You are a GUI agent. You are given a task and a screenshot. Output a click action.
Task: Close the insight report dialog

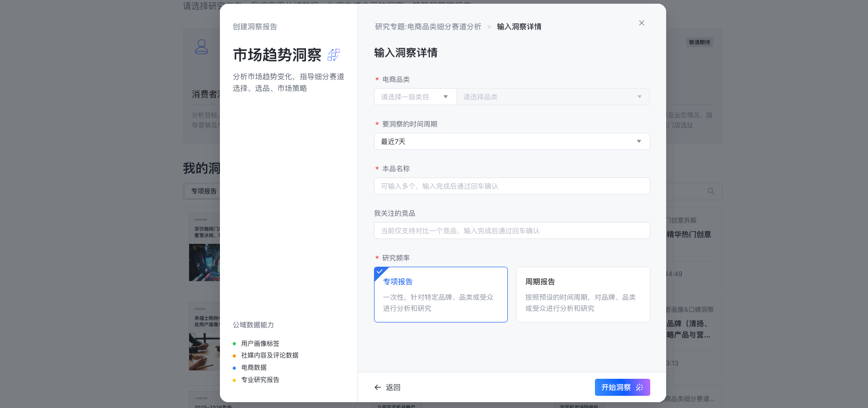pos(641,23)
